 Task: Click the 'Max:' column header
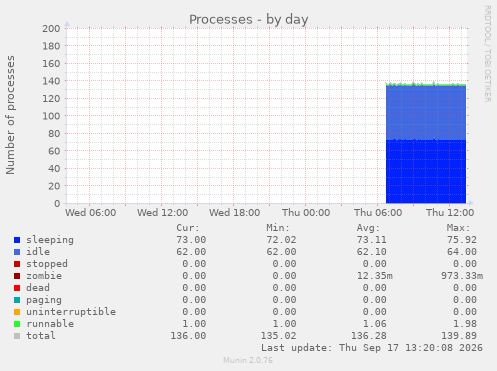[458, 228]
